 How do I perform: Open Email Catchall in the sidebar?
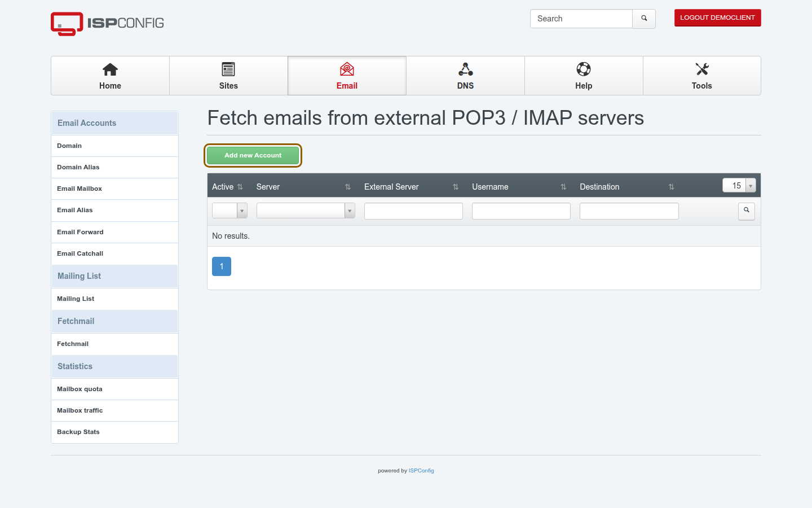pos(114,254)
